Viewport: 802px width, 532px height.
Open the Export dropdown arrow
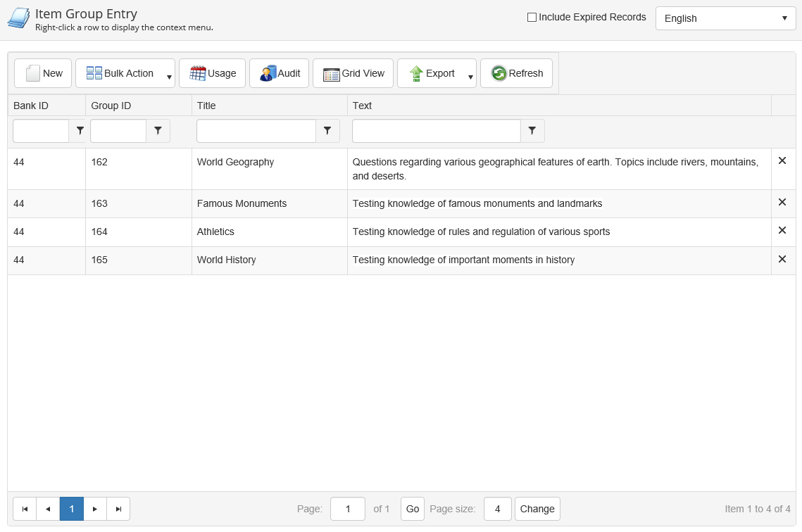pyautogui.click(x=470, y=76)
